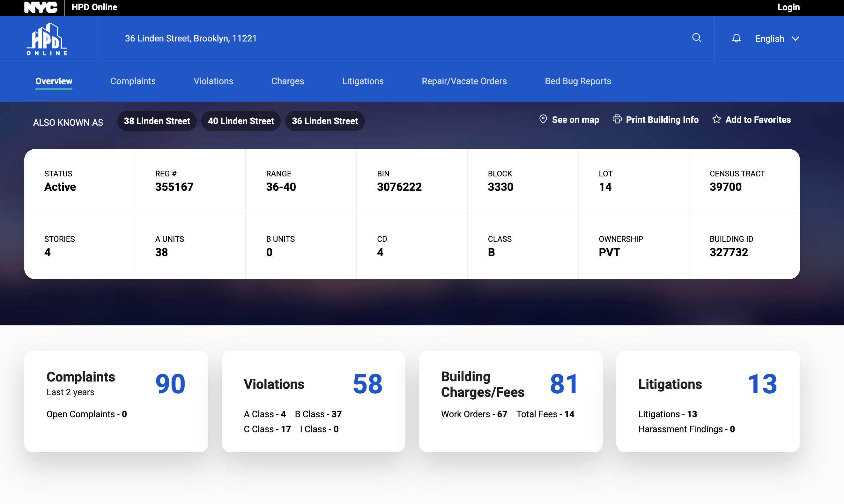
Task: Click the favorites star icon
Action: (x=716, y=119)
